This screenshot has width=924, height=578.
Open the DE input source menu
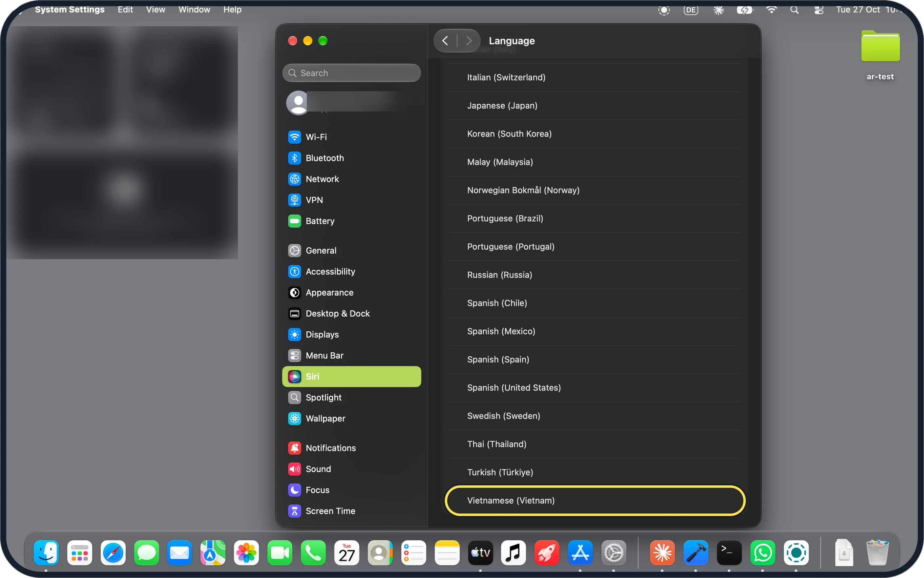click(x=691, y=10)
